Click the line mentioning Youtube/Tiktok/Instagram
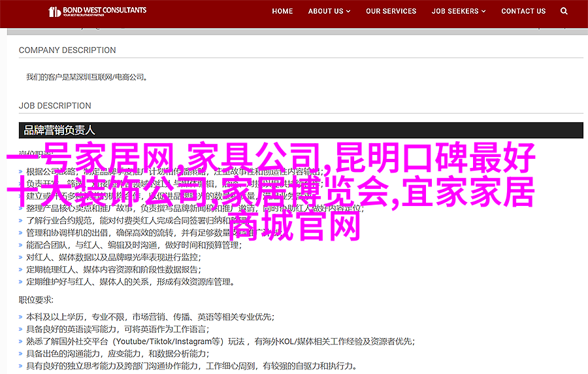The width and height of the screenshot is (588, 374). click(x=221, y=342)
